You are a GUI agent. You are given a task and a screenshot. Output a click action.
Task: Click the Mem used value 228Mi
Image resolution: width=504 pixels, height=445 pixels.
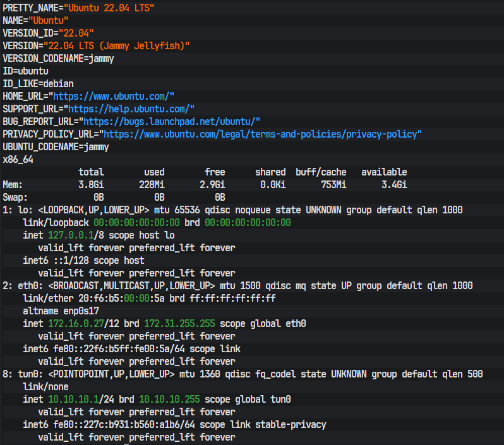(x=152, y=185)
